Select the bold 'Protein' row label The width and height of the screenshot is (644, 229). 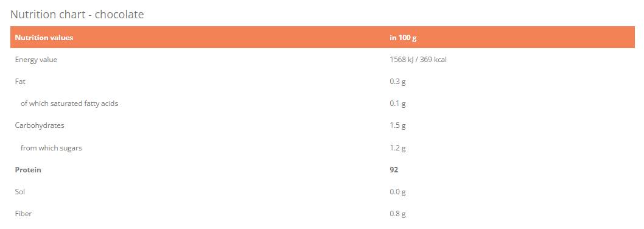coord(28,169)
